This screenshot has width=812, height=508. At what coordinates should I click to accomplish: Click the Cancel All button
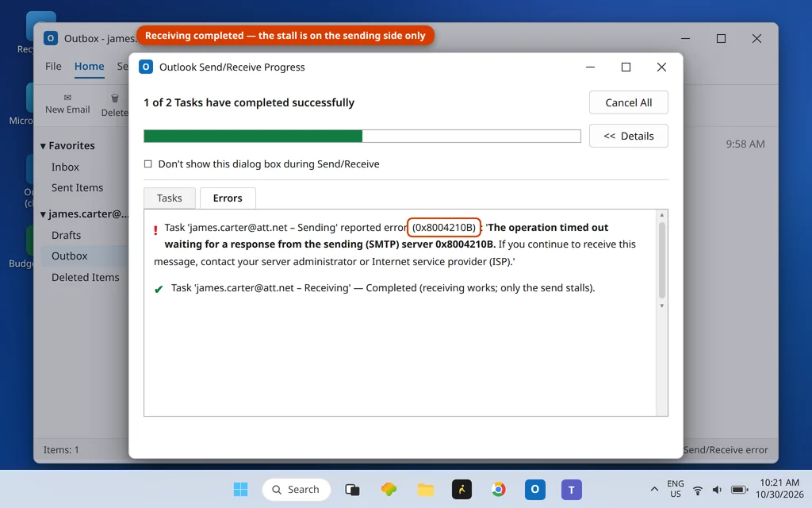(629, 102)
